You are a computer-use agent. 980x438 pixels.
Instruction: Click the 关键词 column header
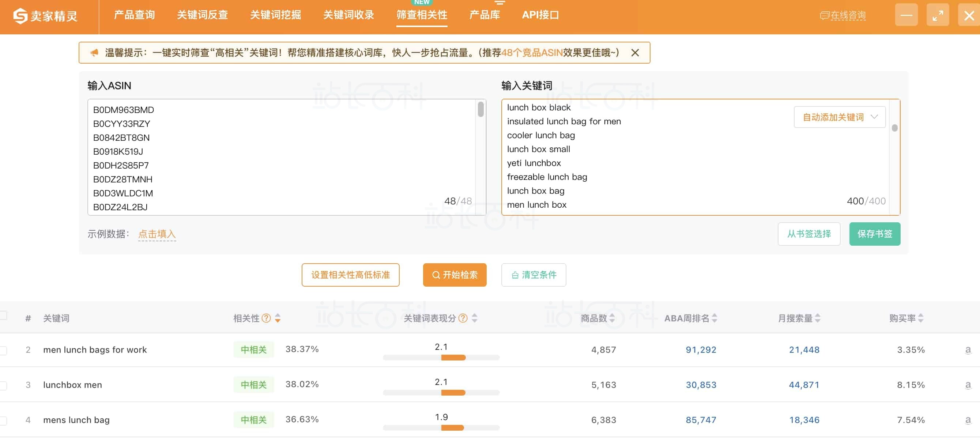click(56, 318)
